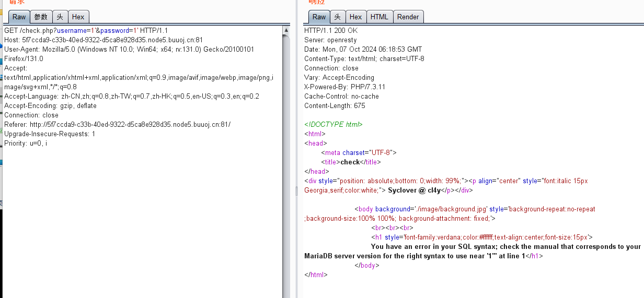Open the response Render tab
Image resolution: width=644 pixels, height=298 pixels.
click(408, 17)
